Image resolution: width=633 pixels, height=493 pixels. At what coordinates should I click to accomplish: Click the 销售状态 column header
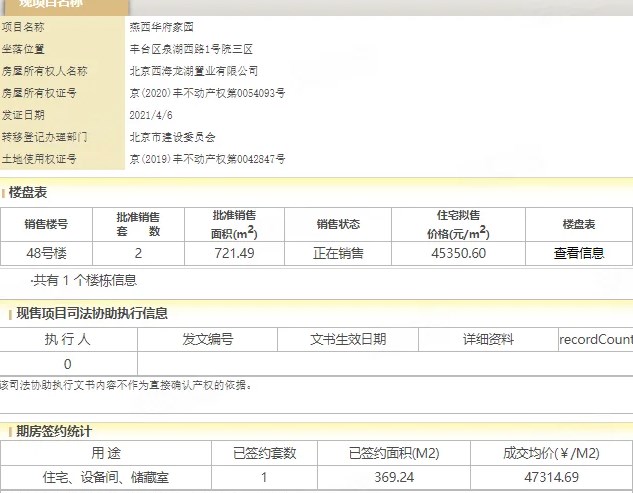[338, 224]
